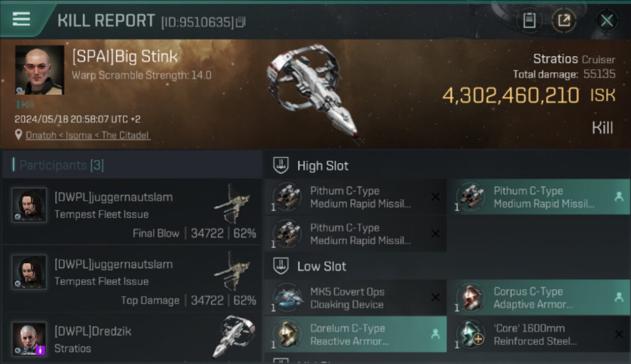Open the hamburger menu icon
This screenshot has width=631, height=364.
click(21, 19)
